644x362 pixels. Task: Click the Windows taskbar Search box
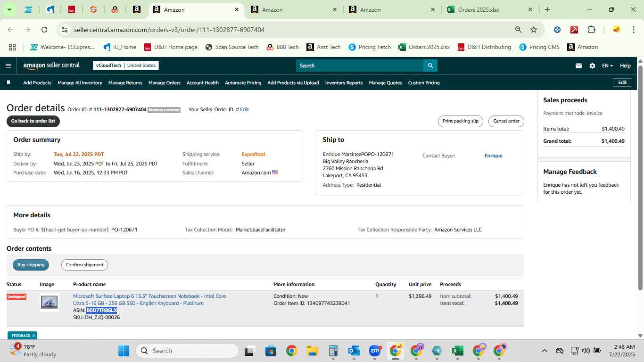187,351
